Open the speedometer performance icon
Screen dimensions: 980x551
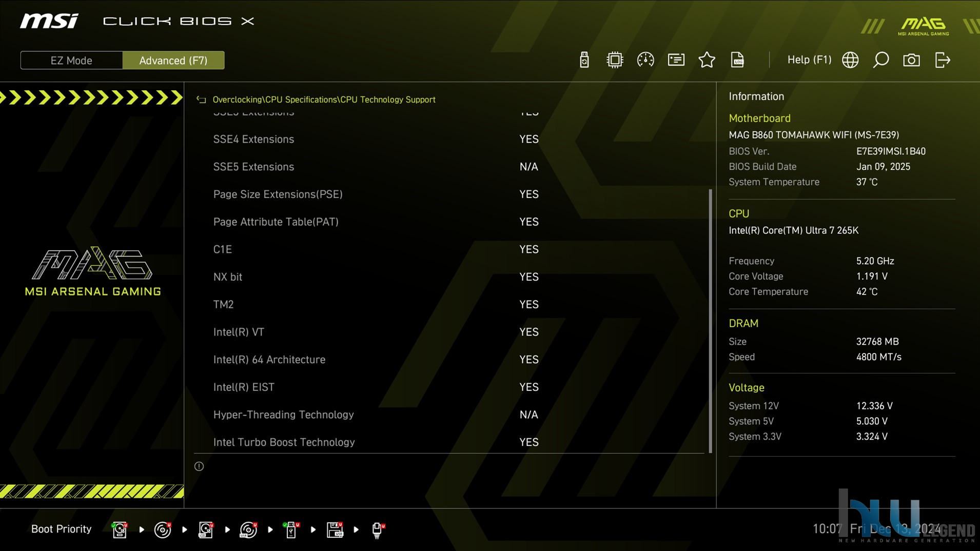tap(645, 60)
